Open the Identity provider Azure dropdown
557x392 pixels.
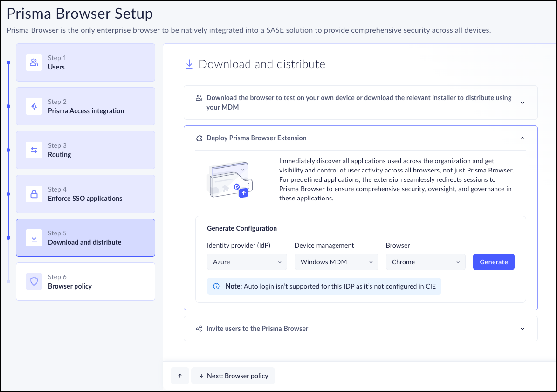point(247,262)
